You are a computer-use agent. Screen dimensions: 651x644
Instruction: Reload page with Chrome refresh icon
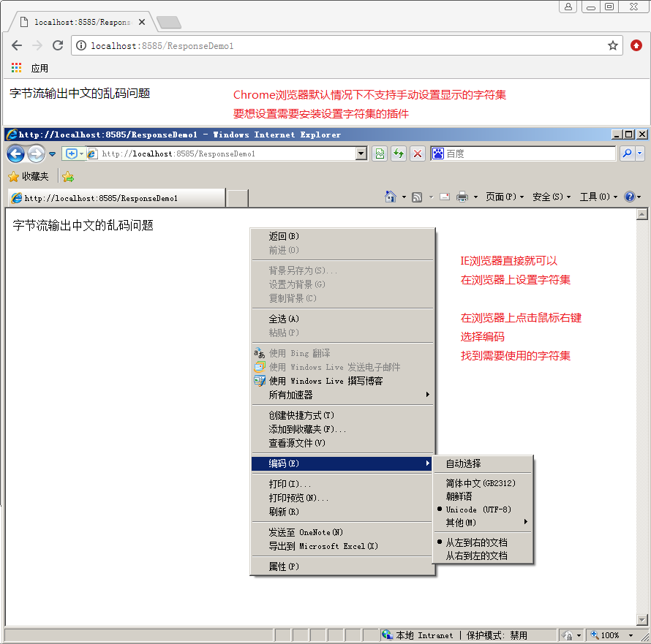tap(58, 45)
